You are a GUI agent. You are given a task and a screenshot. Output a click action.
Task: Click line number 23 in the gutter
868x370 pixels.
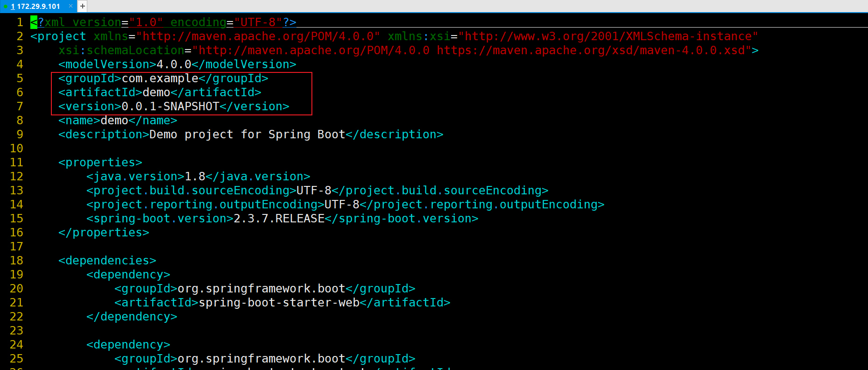16,331
